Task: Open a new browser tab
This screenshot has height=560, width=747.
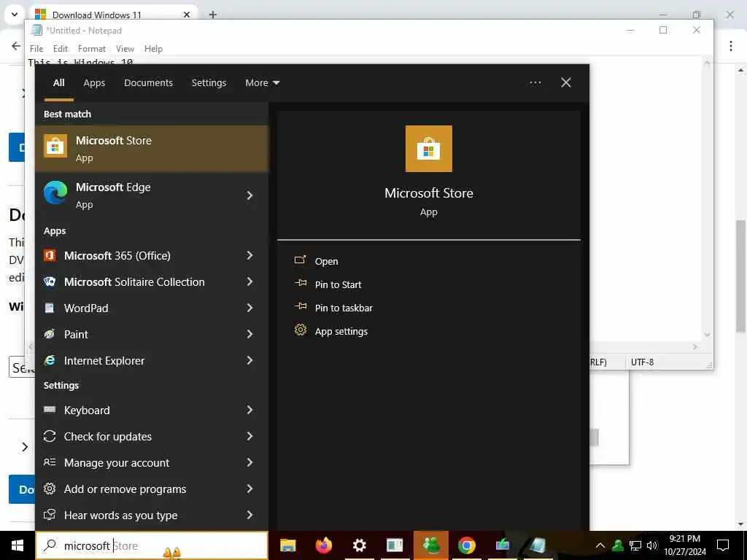Action: [213, 15]
